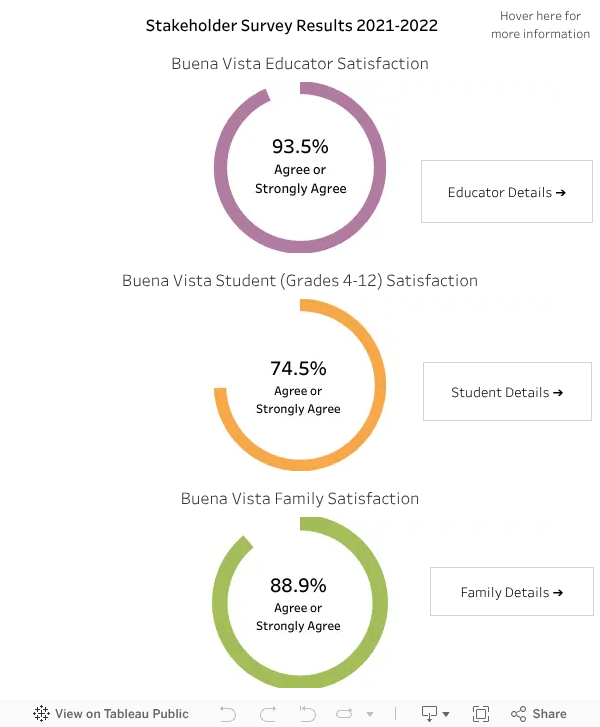The height and width of the screenshot is (727, 600).
Task: Click the Hover here for more information text
Action: click(540, 25)
